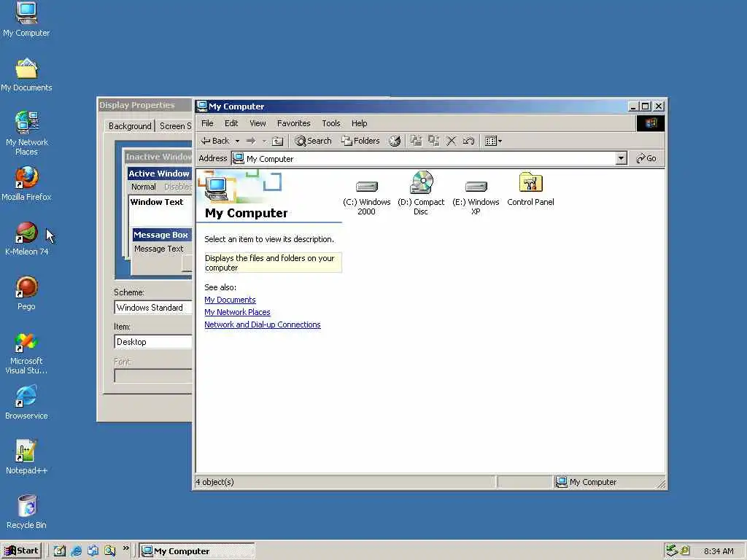The image size is (747, 560).
Task: Select My Documents desktop icon
Action: (x=26, y=75)
